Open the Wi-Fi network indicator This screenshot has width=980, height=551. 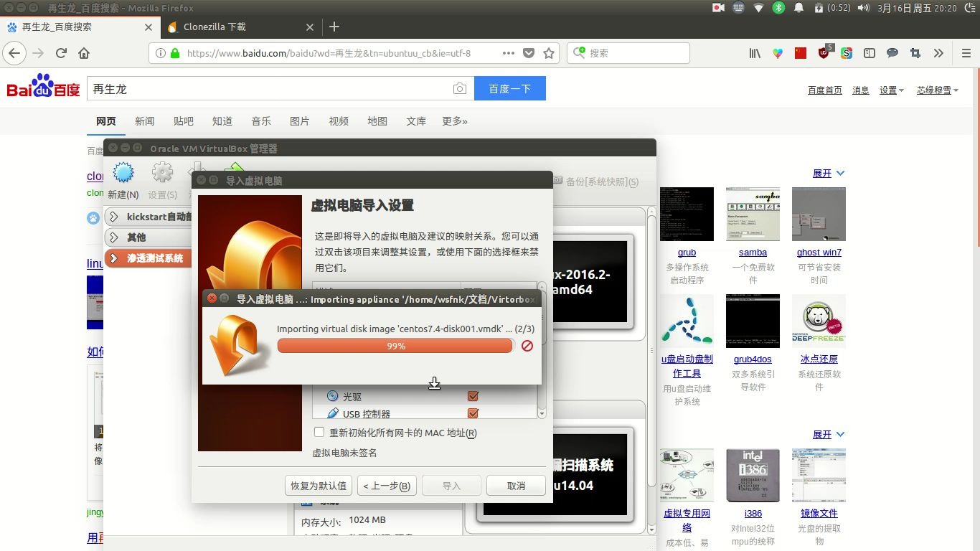tap(758, 8)
